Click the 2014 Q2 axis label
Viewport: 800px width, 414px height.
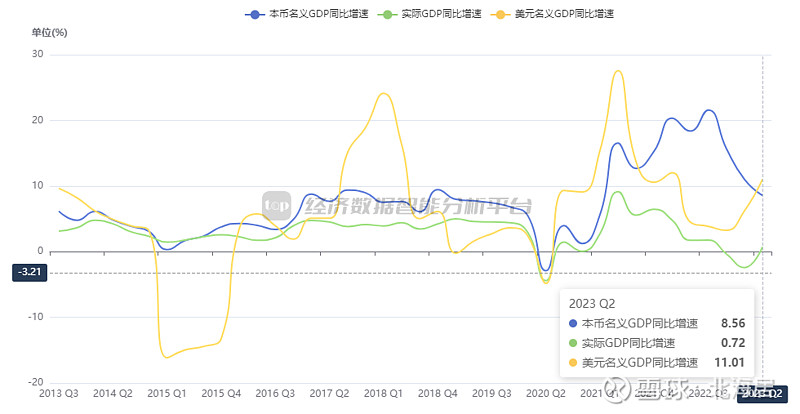click(113, 394)
